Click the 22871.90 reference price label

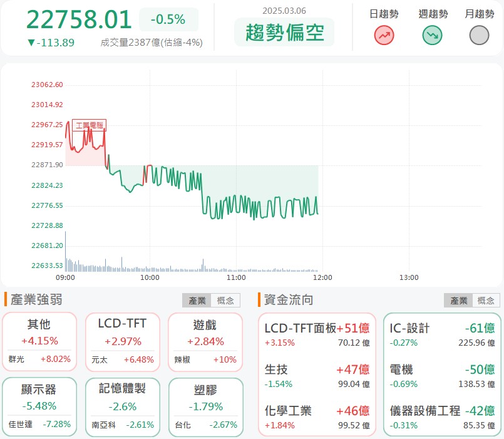(47, 165)
